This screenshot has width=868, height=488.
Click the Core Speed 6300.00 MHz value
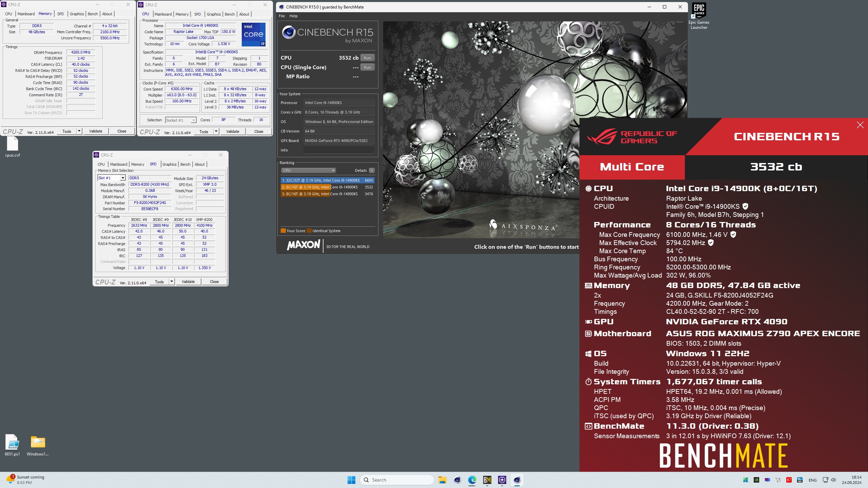click(182, 89)
